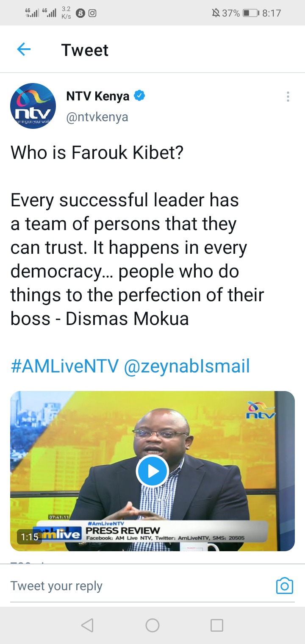305x644 pixels.
Task: Open the NTV Kenya account name
Action: pos(98,96)
